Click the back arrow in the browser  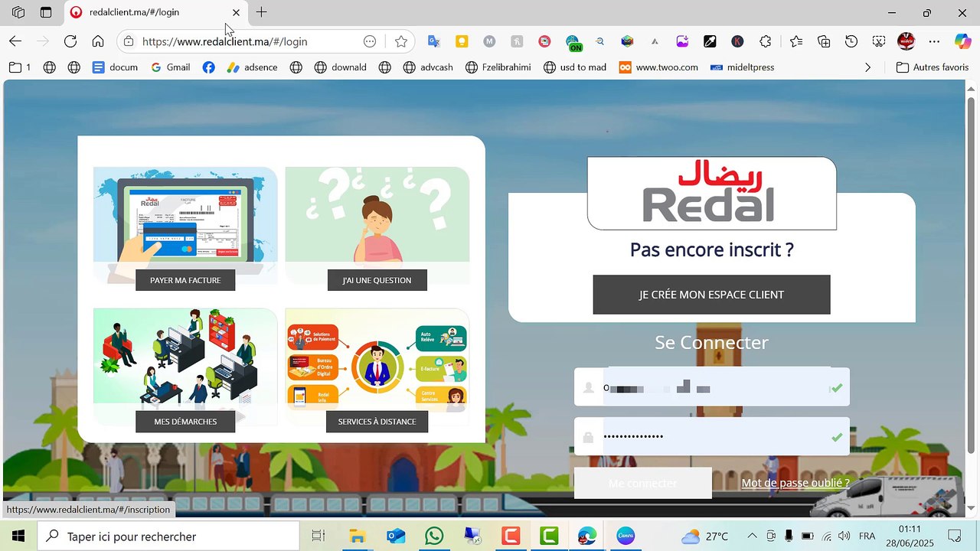15,41
